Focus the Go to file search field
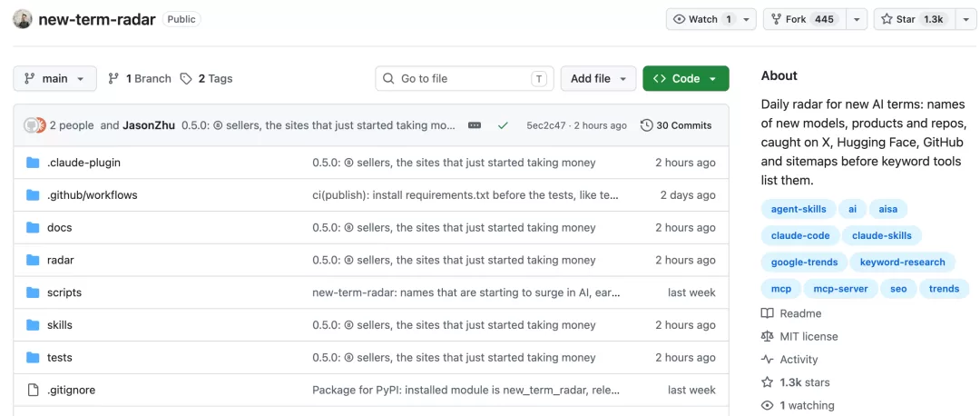This screenshot has width=980, height=416. (x=465, y=79)
